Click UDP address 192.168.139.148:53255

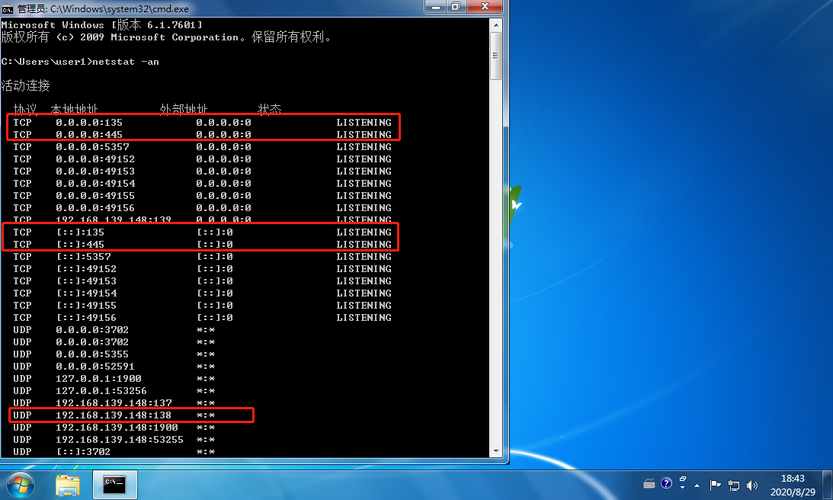coord(120,440)
